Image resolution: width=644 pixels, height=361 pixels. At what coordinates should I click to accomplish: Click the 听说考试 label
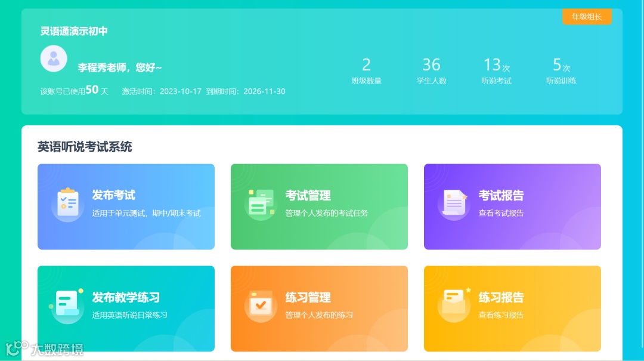[x=496, y=81]
